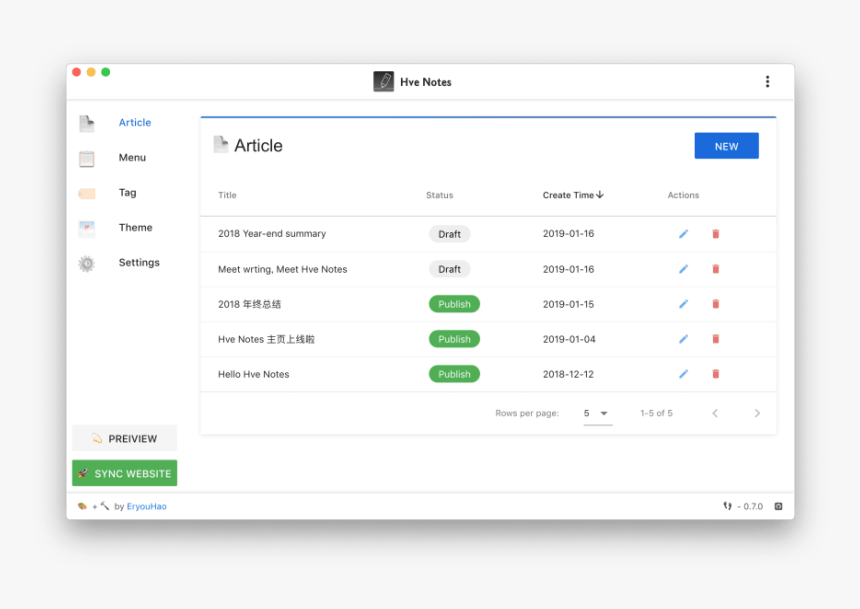
Task: Open the Rows per page dropdown
Action: pos(597,413)
